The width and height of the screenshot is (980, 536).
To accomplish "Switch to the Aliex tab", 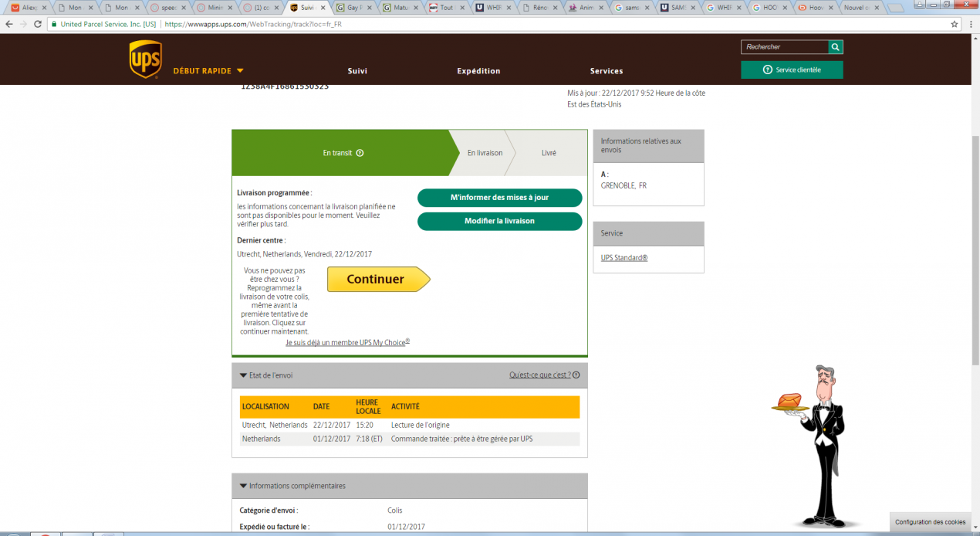I will tap(30, 8).
